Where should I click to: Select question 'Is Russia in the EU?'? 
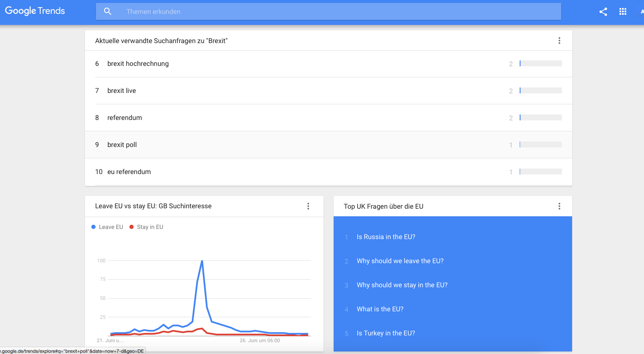(386, 237)
